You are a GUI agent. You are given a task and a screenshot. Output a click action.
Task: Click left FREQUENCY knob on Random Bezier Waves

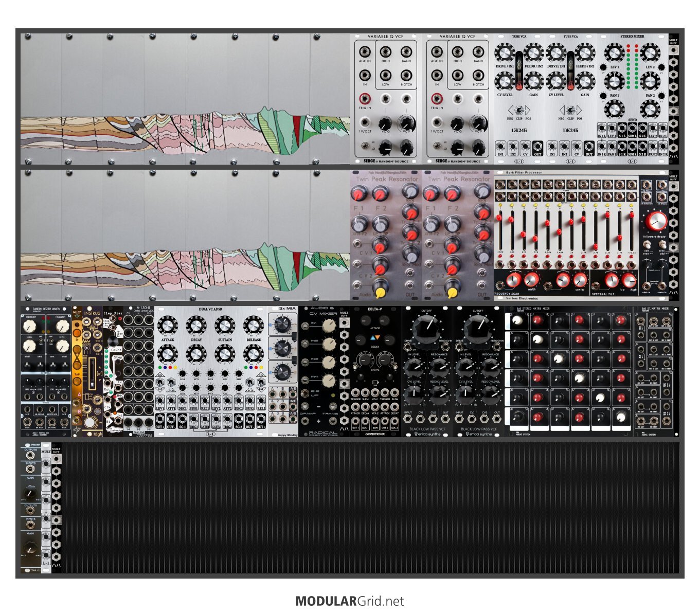pos(31,326)
